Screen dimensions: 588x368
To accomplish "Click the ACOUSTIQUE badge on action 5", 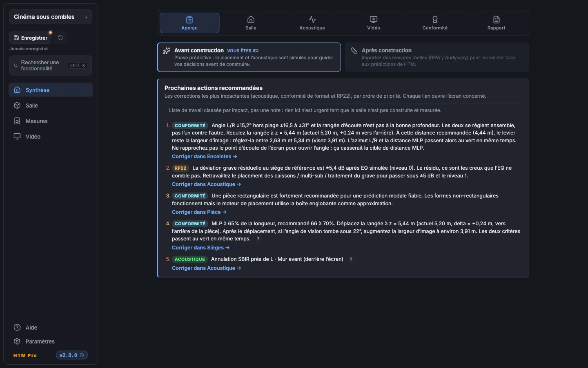I will [x=190, y=259].
